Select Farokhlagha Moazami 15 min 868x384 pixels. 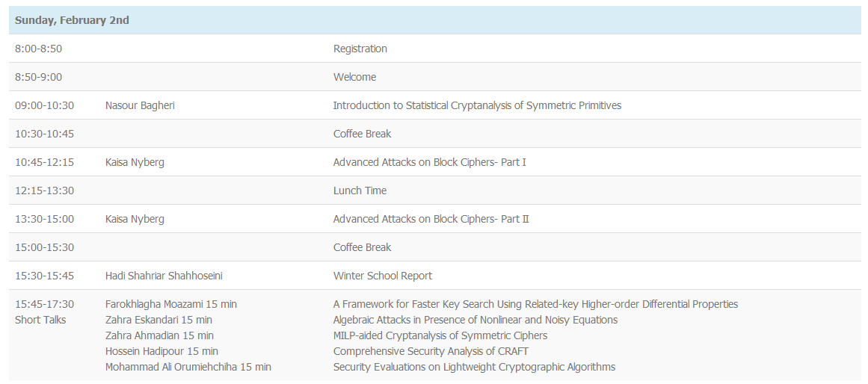pos(171,304)
